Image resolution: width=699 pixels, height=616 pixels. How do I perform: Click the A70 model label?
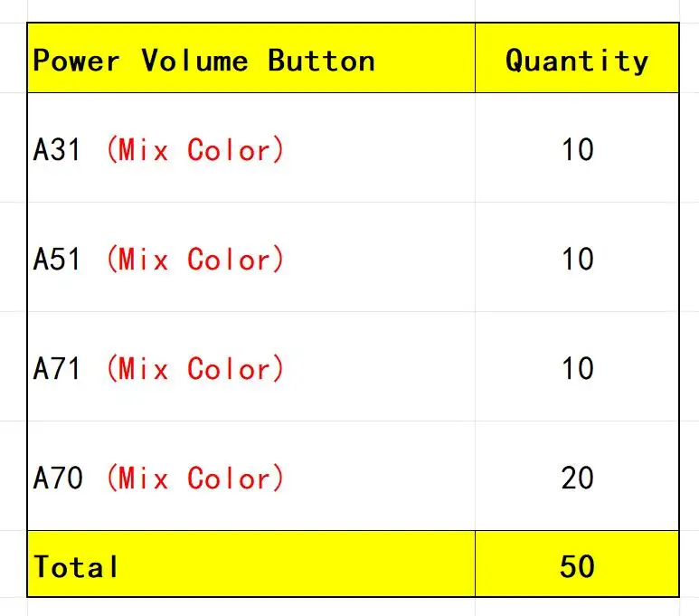click(57, 479)
